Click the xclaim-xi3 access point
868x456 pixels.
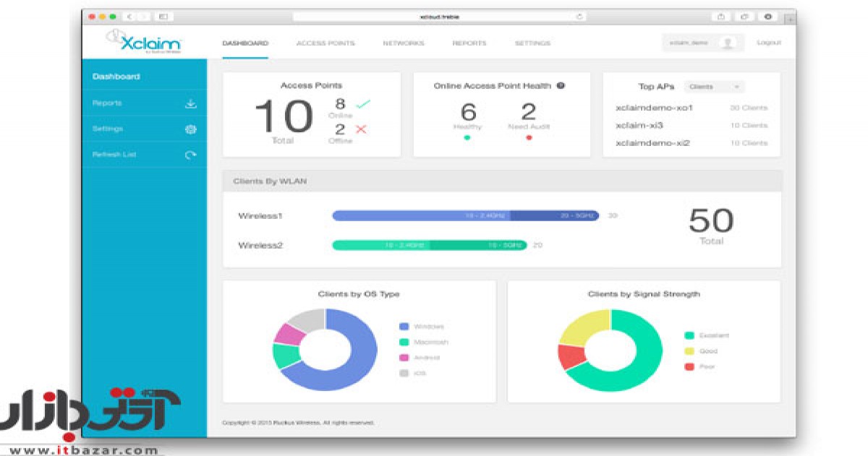pyautogui.click(x=639, y=125)
